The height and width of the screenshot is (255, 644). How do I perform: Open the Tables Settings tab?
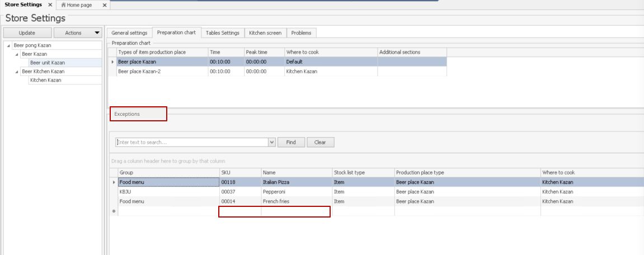click(222, 33)
